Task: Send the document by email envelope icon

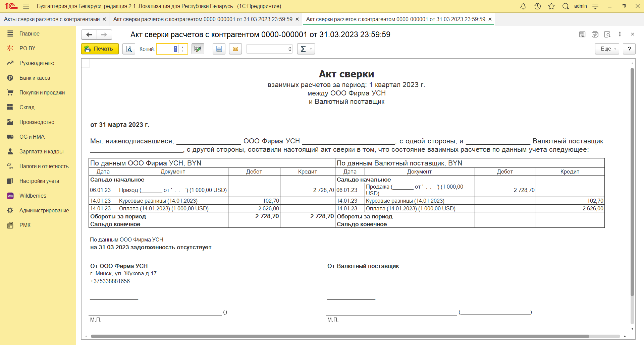Action: [235, 49]
